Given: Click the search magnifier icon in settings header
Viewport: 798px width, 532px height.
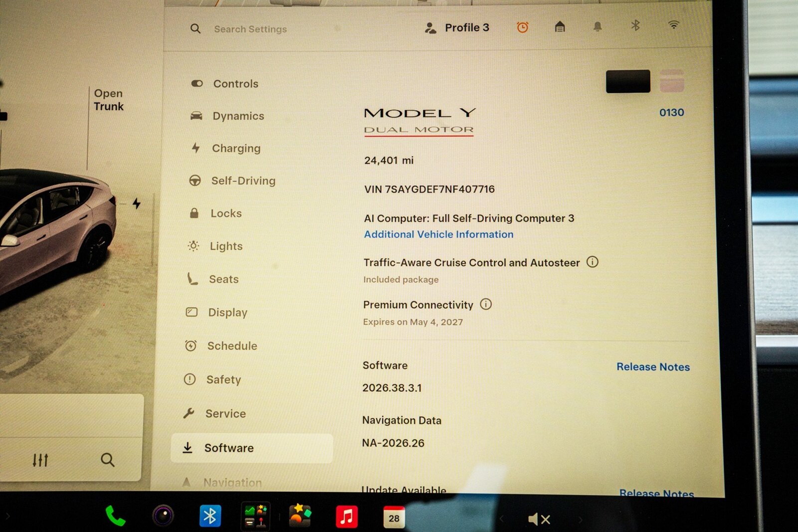Looking at the screenshot, I should [196, 29].
